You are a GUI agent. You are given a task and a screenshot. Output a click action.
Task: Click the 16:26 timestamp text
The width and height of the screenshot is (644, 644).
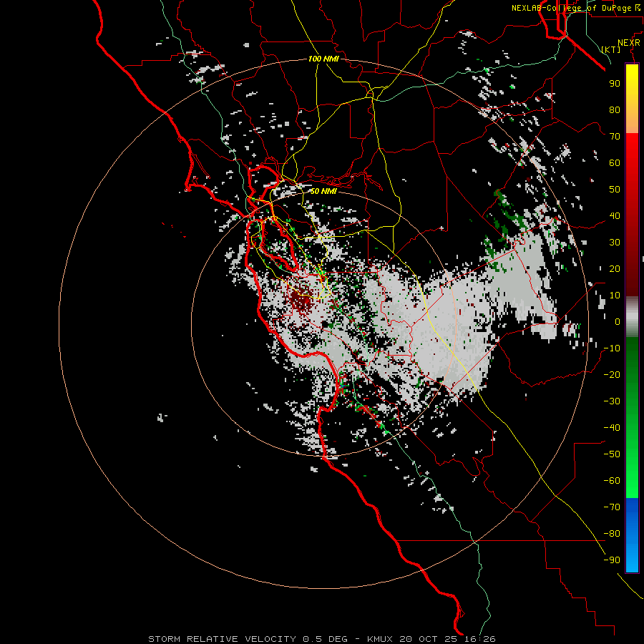(481, 639)
